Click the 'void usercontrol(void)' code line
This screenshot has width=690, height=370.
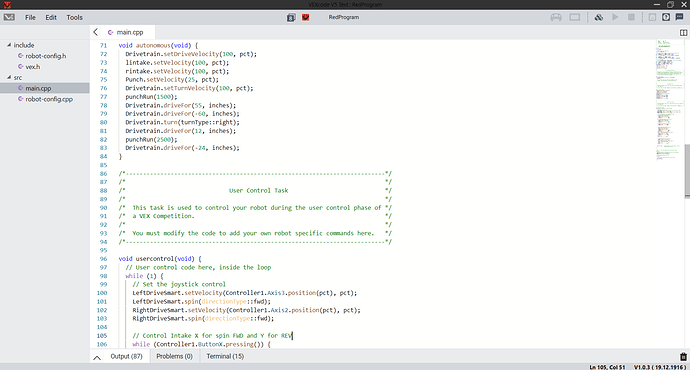pos(160,259)
